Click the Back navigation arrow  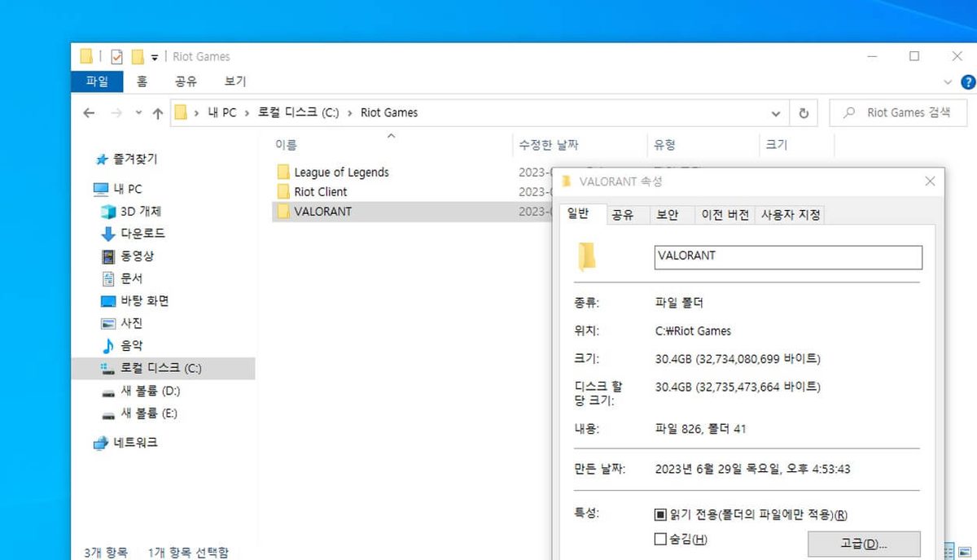point(89,113)
